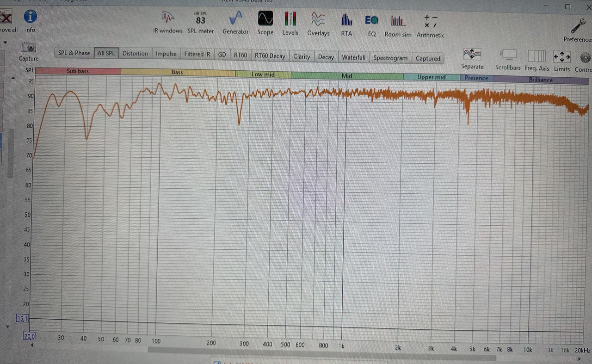Open the Decay tab
This screenshot has width=592, height=364.
326,57
